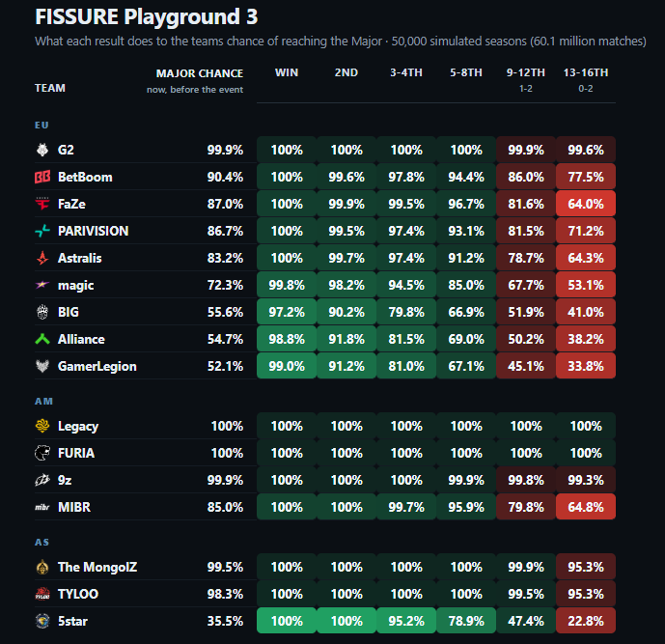Click the magic team logo
The width and height of the screenshot is (665, 644).
tap(42, 285)
